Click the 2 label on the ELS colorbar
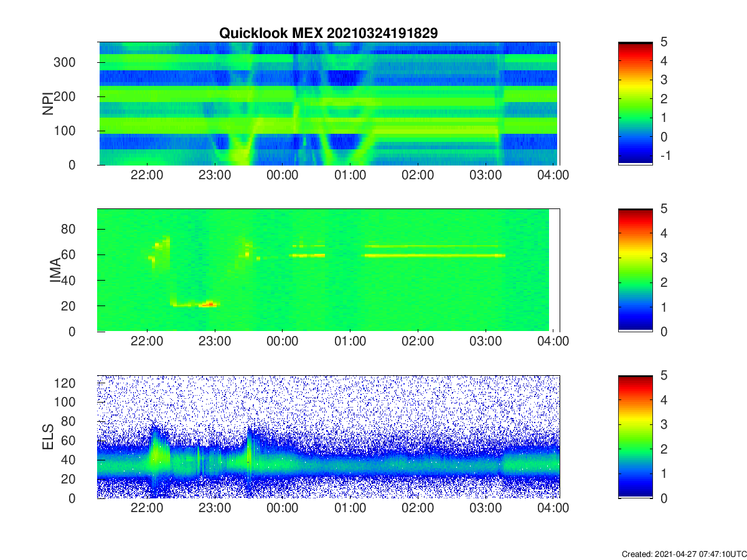This screenshot has height=560, width=747. 664,449
